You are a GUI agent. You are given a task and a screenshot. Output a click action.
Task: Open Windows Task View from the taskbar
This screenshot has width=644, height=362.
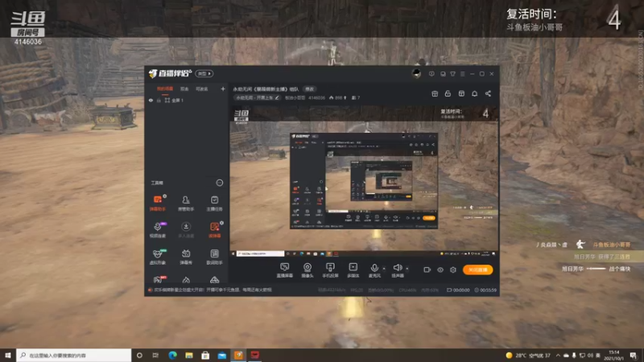click(x=155, y=355)
